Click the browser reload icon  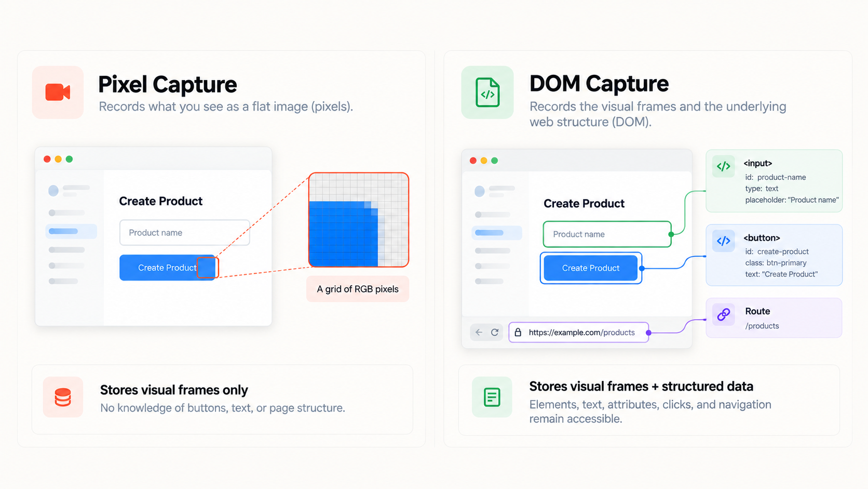click(x=495, y=332)
